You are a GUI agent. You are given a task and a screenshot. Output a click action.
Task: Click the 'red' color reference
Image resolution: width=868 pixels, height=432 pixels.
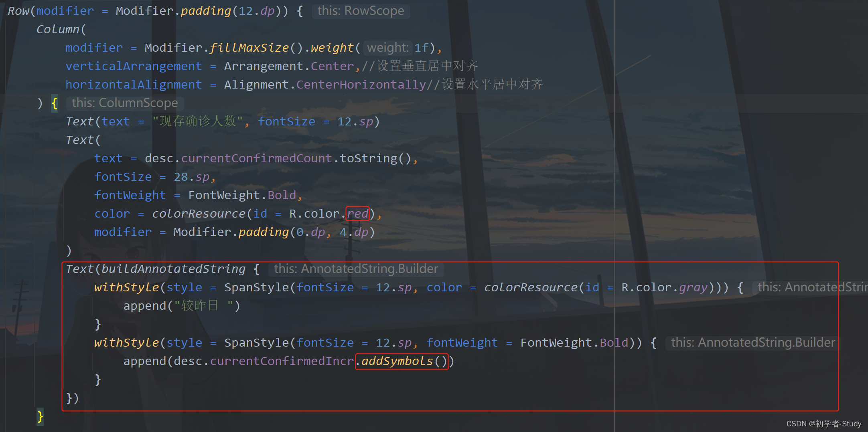(357, 214)
